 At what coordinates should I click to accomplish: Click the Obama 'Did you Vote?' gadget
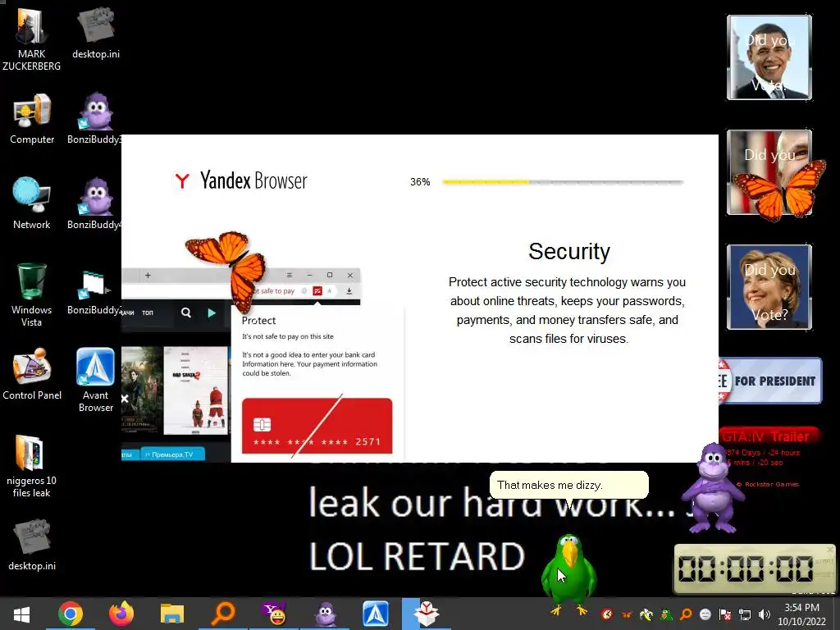click(769, 57)
